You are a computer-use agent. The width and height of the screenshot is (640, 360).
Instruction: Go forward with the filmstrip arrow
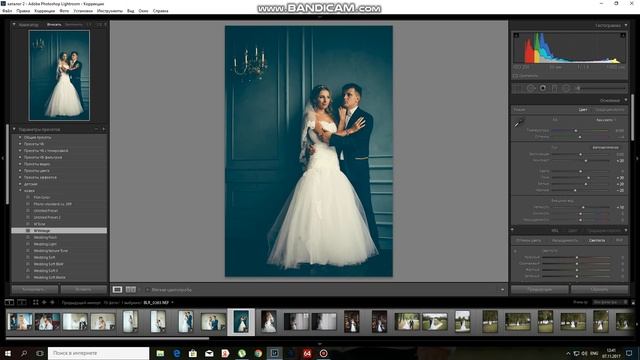52,302
